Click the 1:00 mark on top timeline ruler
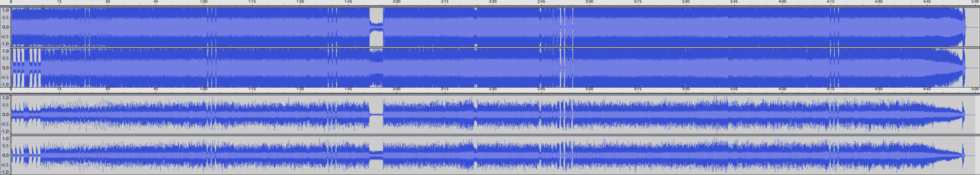The width and height of the screenshot is (980, 175). pyautogui.click(x=204, y=2)
